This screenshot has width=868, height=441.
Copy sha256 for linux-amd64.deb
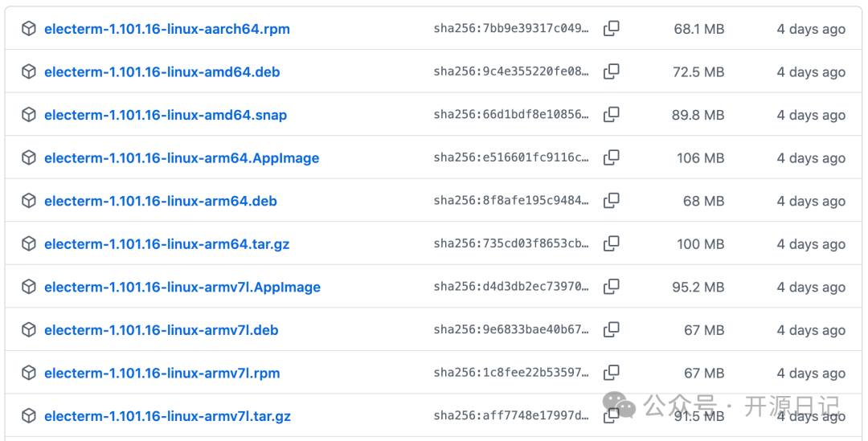(612, 71)
